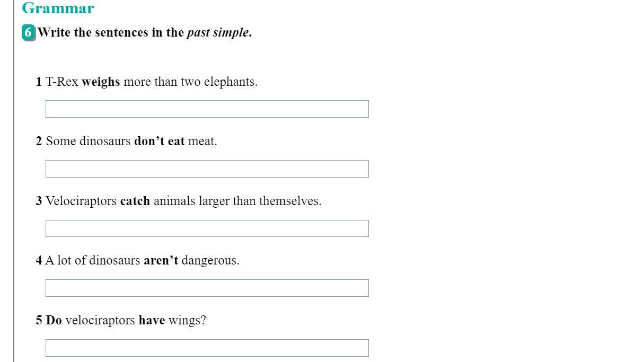Viewport: 644px width, 362px height.
Task: Click the bold word 'weighs'
Action: tap(101, 82)
